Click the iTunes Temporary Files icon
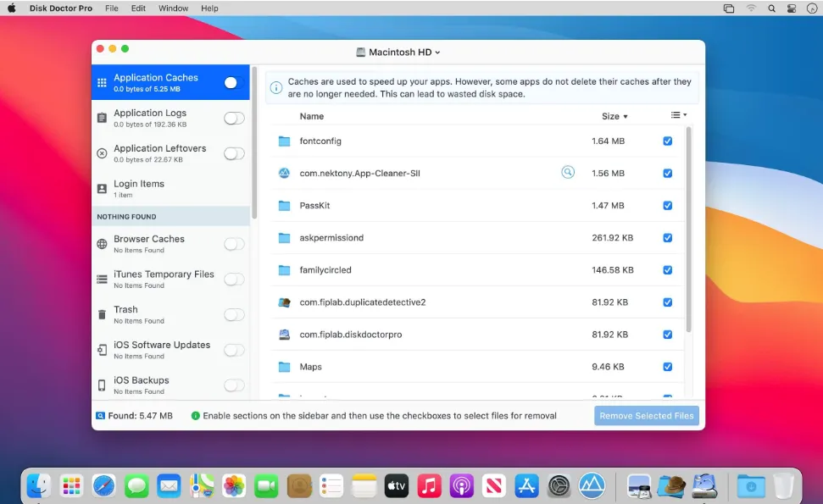The image size is (823, 504). click(x=102, y=279)
